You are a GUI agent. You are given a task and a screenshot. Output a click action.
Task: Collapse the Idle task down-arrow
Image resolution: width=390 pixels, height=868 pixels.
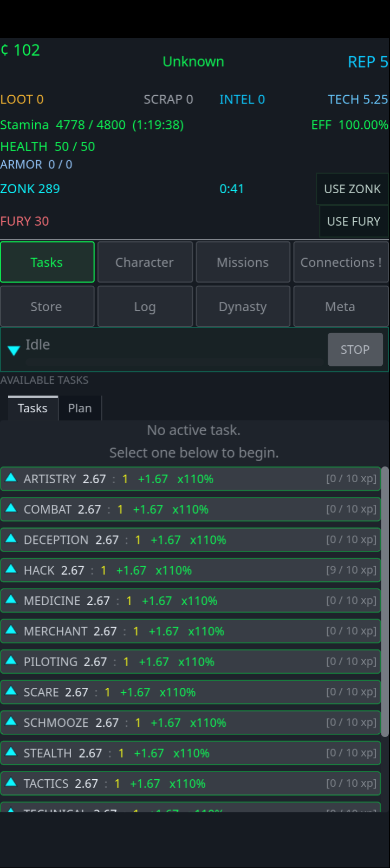coord(14,350)
